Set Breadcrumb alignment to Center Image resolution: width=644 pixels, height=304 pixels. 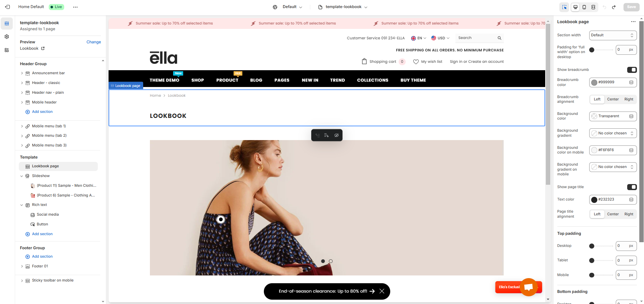tap(613, 99)
